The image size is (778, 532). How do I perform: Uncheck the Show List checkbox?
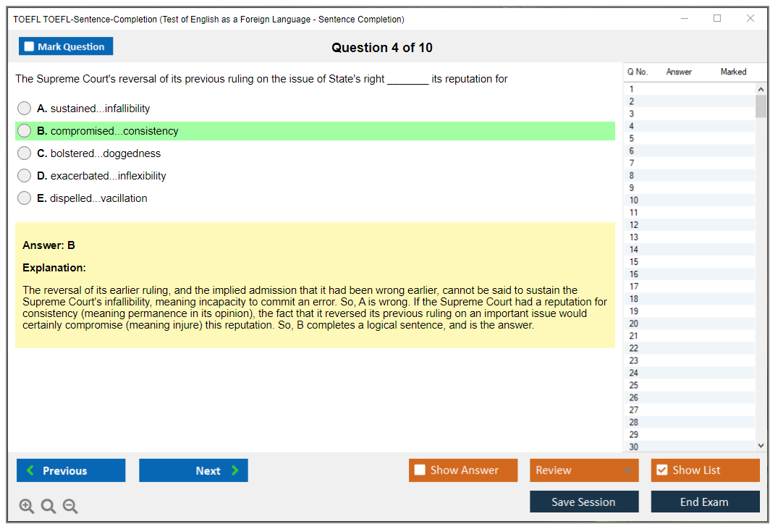(x=661, y=470)
